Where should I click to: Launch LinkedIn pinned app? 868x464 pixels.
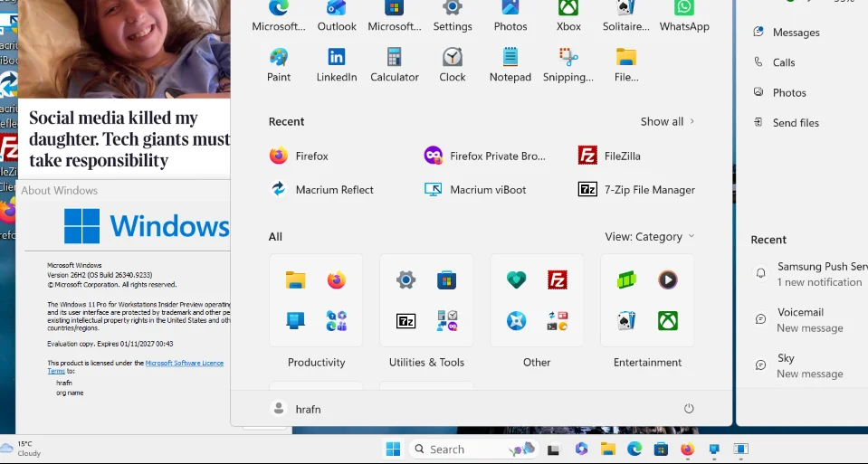point(337,65)
